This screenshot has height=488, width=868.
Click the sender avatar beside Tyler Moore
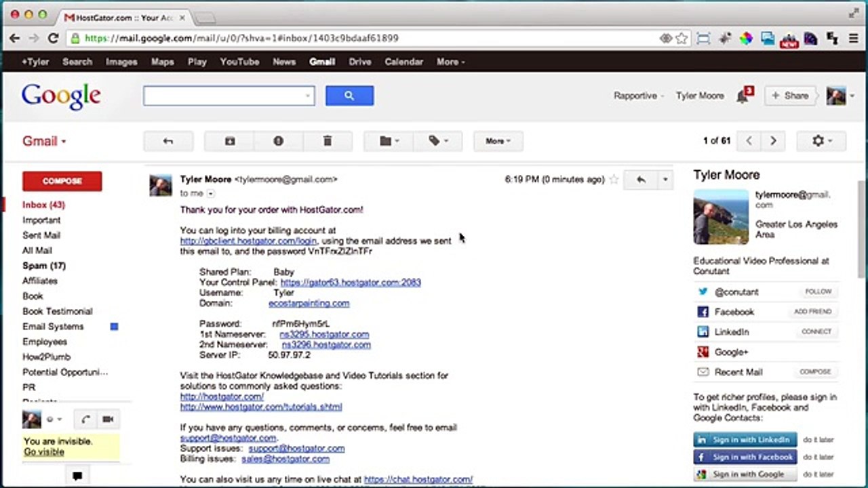161,185
